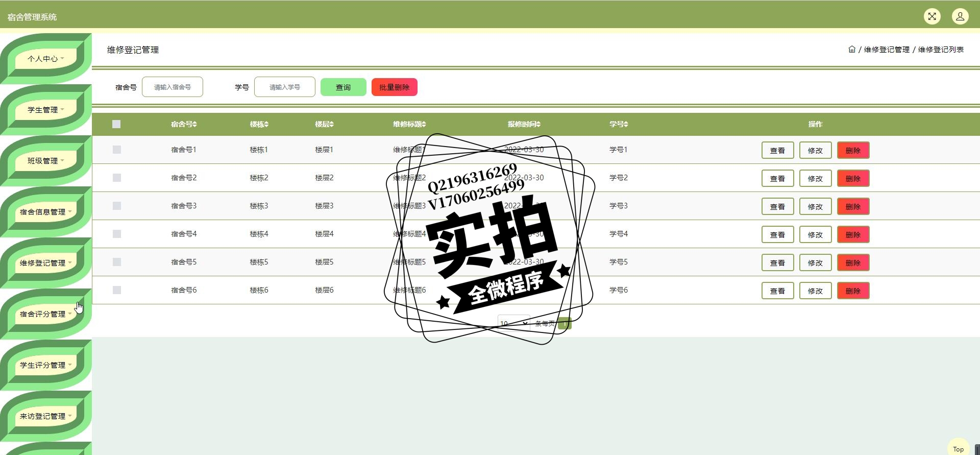Expand the 来访登记管理 sidebar menu

46,416
